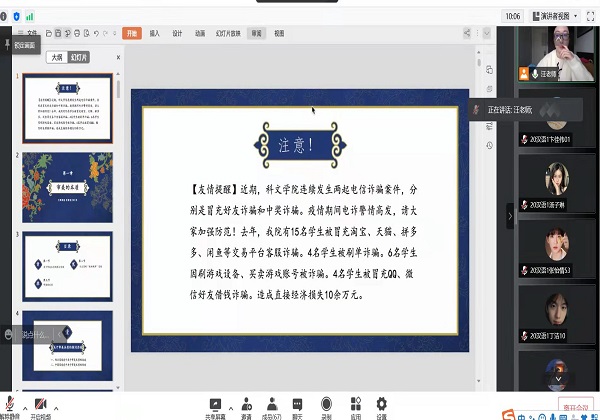Select slide 1 thumbnail 注意
The height and width of the screenshot is (420, 600).
coord(67,108)
